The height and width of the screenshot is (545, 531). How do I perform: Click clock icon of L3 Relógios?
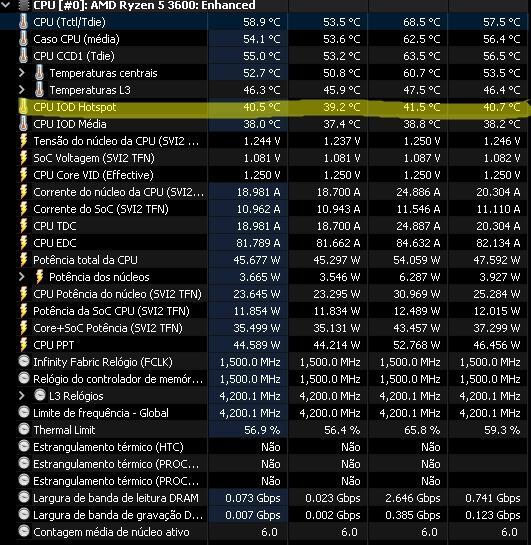coord(40,395)
